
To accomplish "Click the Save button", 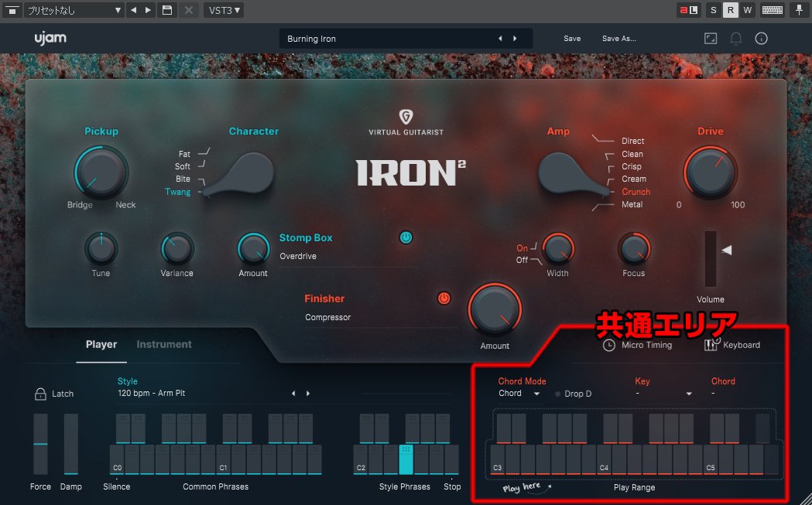I will click(572, 39).
